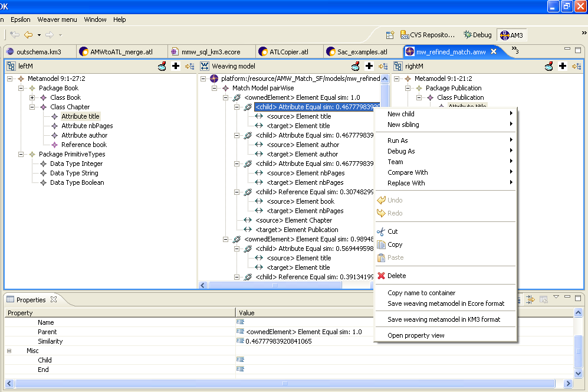Switch to AMWtoATL_merge.atl tab

121,52
